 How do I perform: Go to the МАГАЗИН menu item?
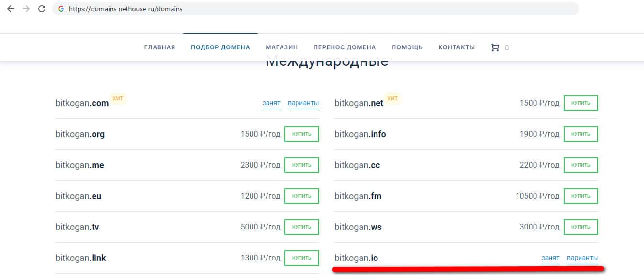pos(282,47)
